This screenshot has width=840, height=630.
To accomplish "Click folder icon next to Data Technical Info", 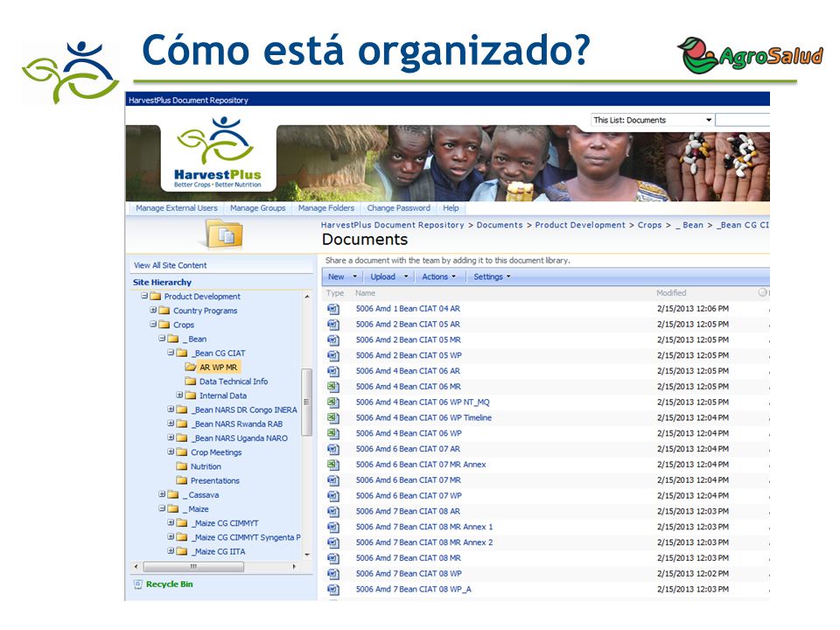I will pyautogui.click(x=190, y=381).
